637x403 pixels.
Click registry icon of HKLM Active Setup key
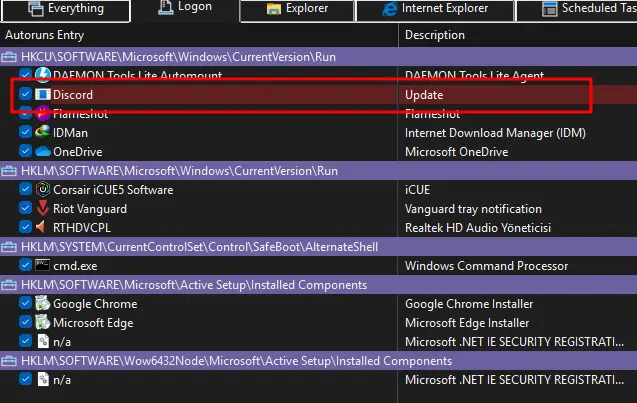click(x=9, y=285)
